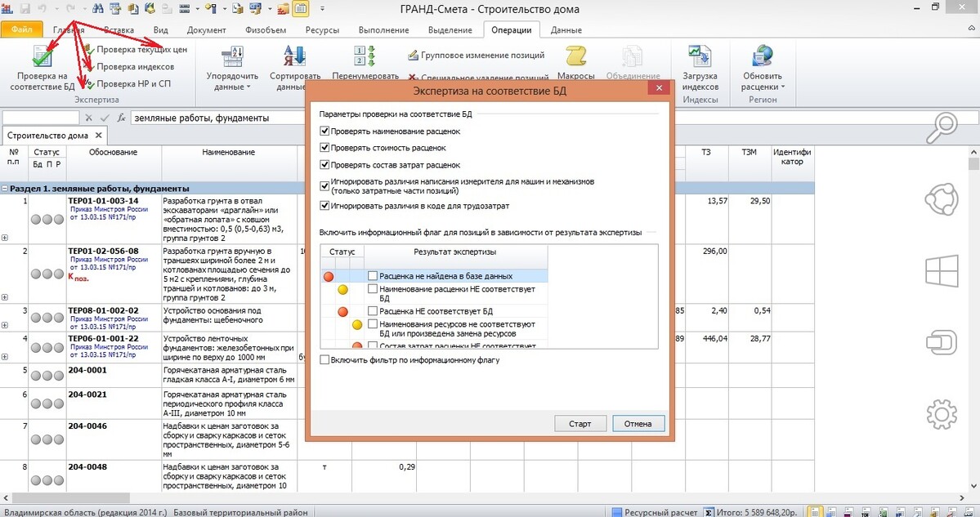Click gear settings icon in right charm bar
Viewport: 980px width, 517px height.
click(942, 414)
